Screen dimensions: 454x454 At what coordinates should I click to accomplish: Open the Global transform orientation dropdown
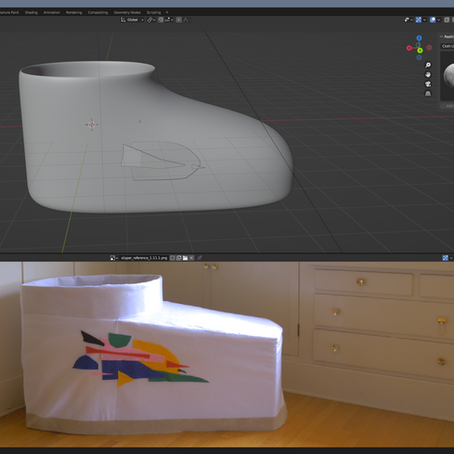132,20
